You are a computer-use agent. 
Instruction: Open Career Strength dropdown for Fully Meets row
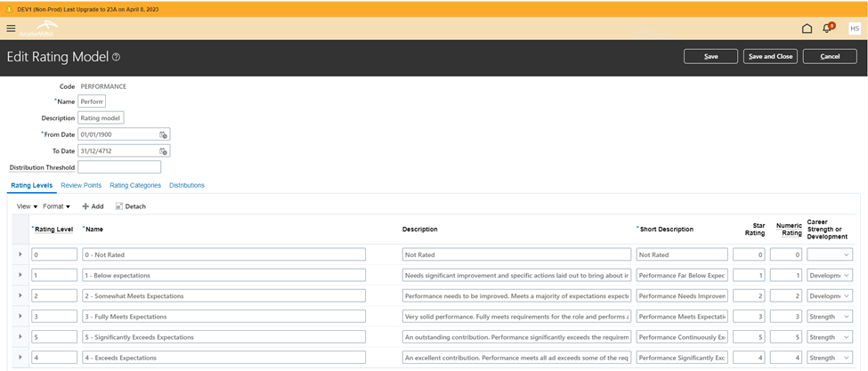(829, 316)
